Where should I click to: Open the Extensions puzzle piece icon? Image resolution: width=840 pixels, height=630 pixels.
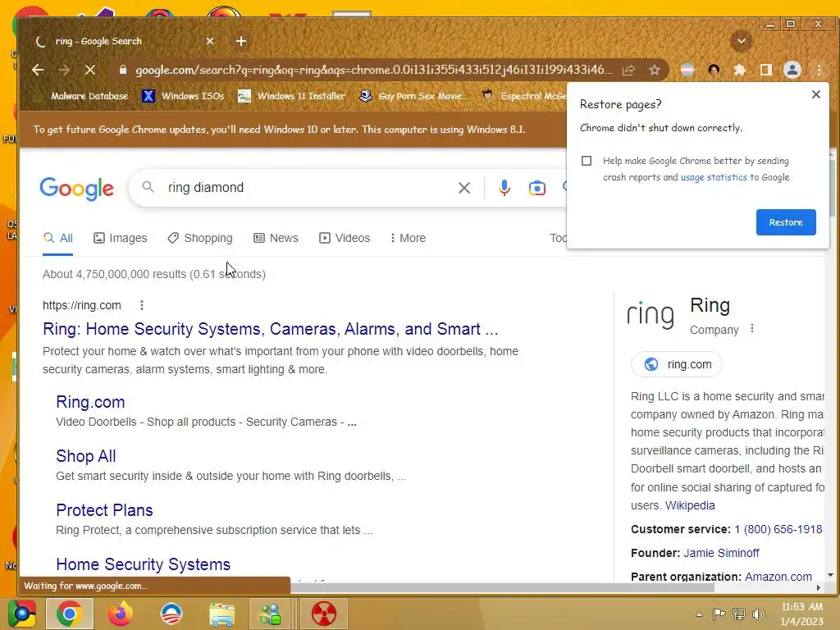[x=739, y=71]
